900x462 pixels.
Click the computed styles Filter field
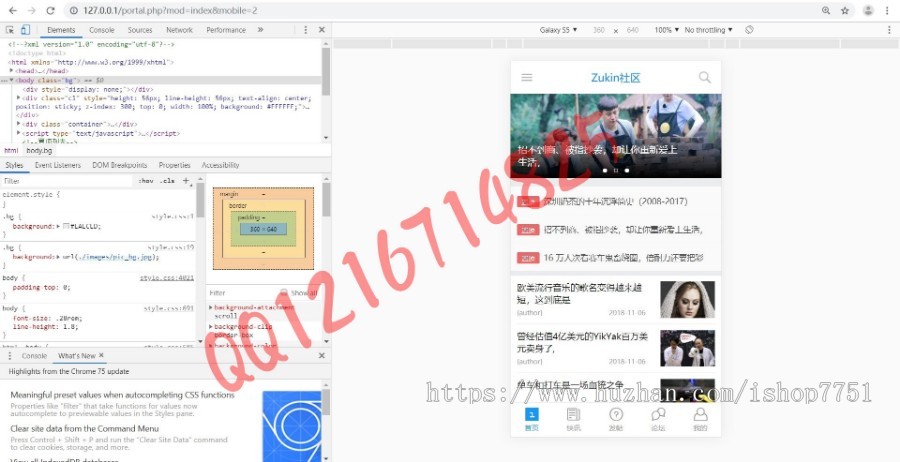click(x=241, y=293)
